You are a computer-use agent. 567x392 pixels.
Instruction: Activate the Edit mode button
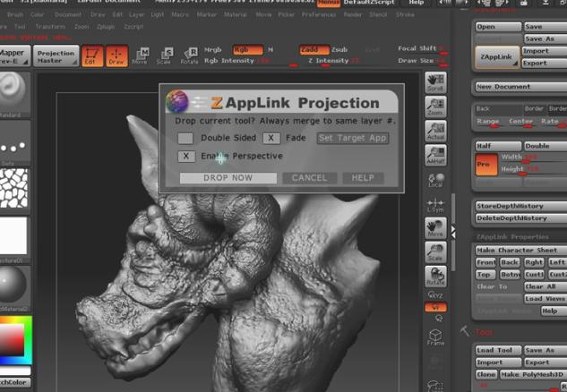pyautogui.click(x=92, y=55)
